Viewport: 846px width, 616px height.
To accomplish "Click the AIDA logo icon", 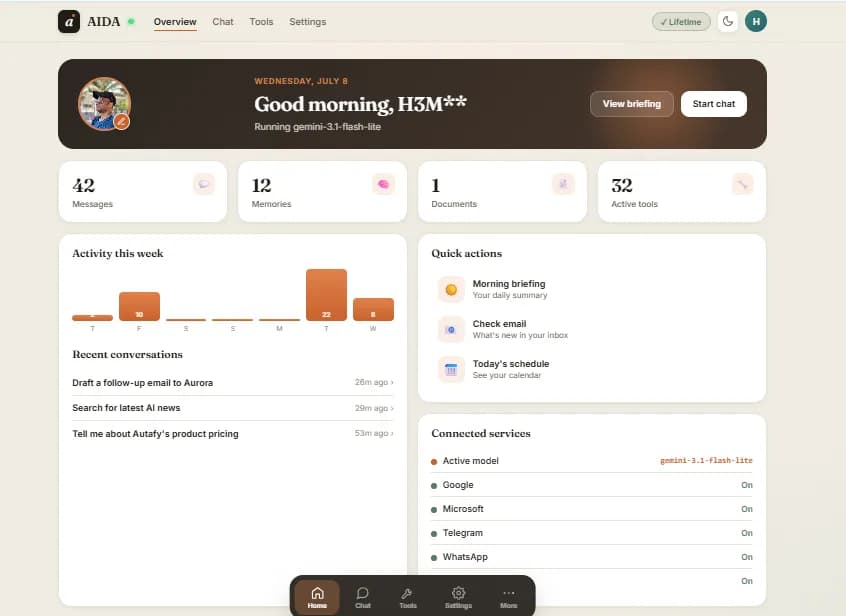I will point(69,22).
